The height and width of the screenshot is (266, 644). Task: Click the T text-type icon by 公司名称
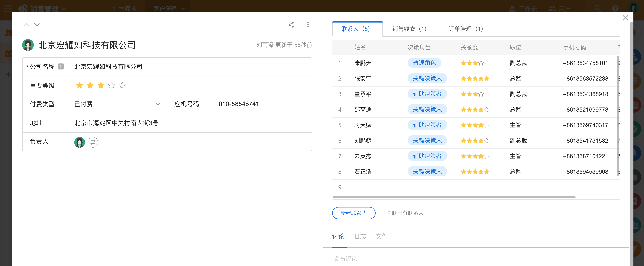pos(61,67)
